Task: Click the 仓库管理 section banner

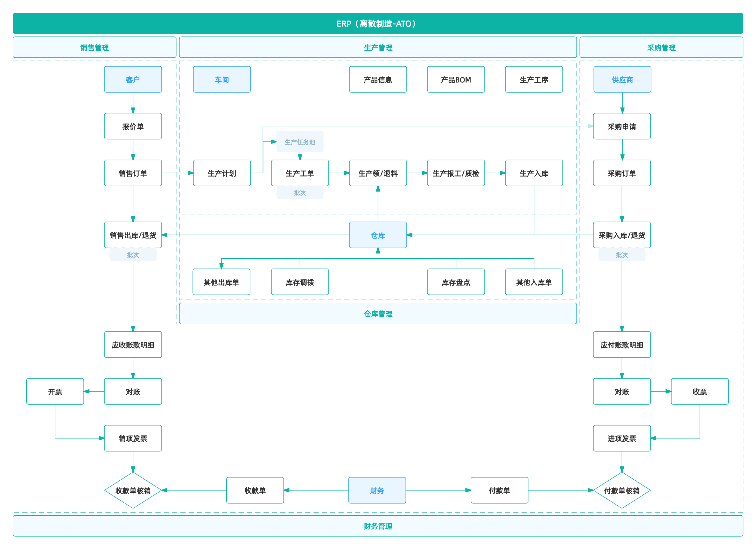Action: click(378, 313)
